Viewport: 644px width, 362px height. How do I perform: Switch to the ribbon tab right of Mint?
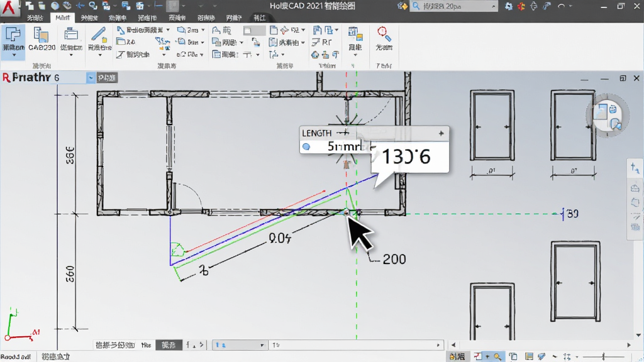89,18
